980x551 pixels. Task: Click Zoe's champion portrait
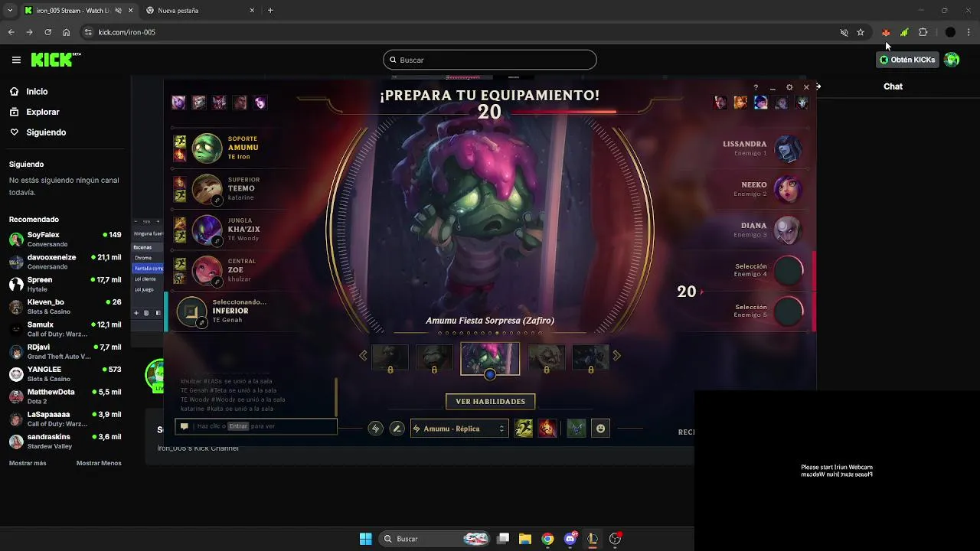point(207,270)
